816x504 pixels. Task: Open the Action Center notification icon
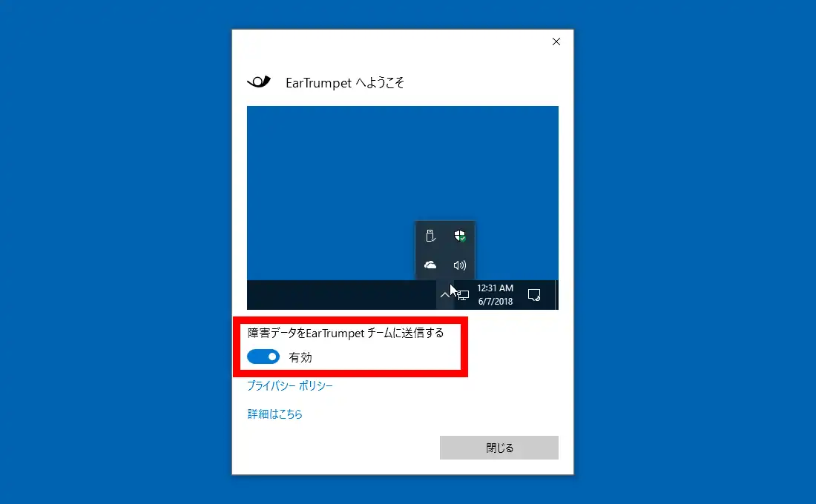533,295
